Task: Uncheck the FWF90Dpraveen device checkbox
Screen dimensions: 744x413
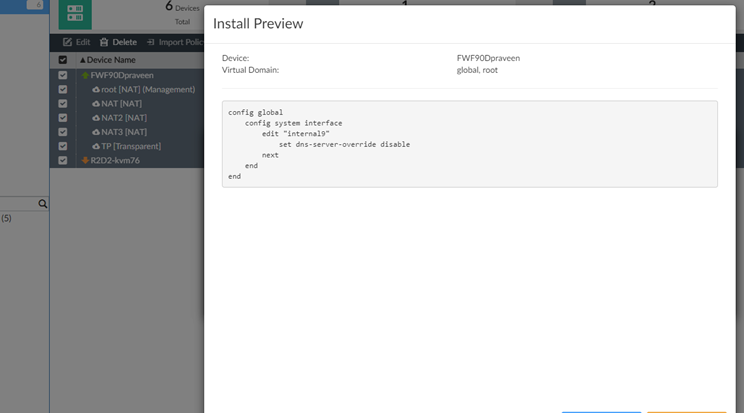Action: coord(63,75)
